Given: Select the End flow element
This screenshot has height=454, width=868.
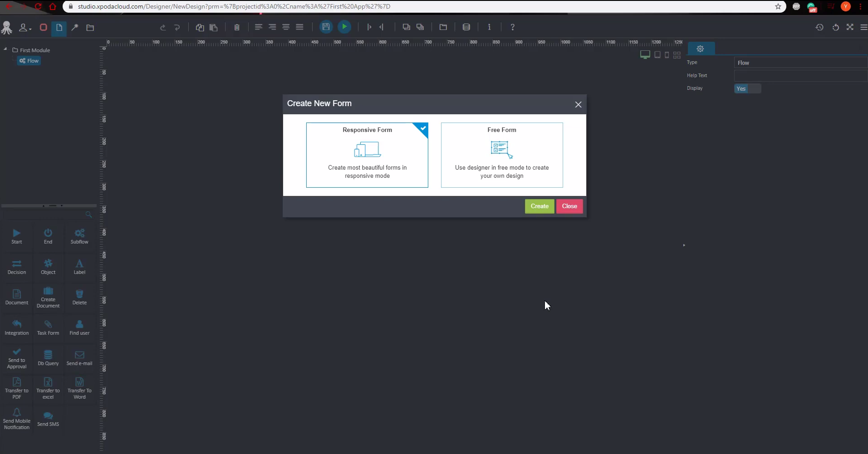Looking at the screenshot, I should point(48,236).
